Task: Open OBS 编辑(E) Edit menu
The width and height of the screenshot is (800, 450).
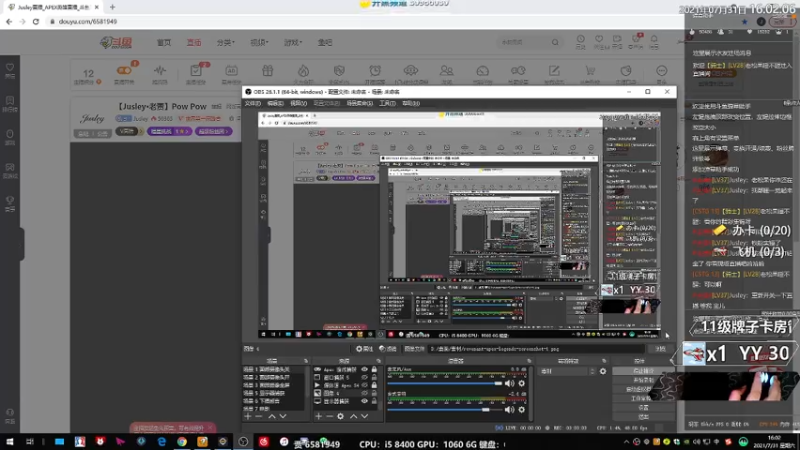Action: (x=276, y=104)
